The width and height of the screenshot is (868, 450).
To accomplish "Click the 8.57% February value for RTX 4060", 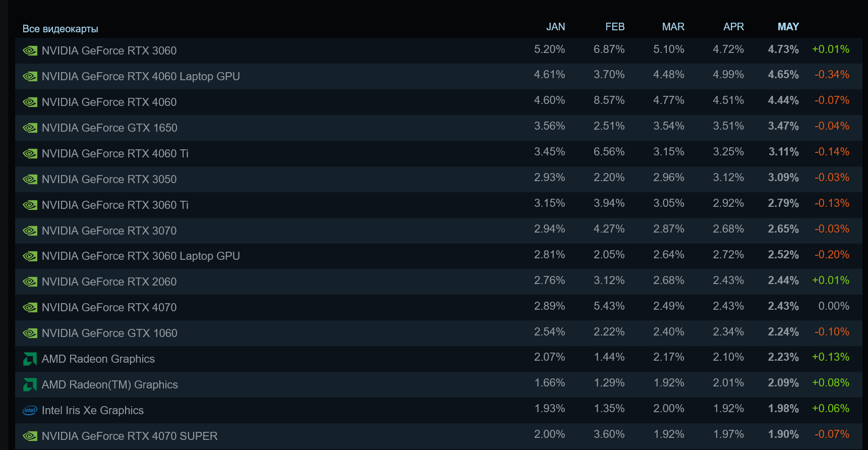I will coord(609,100).
